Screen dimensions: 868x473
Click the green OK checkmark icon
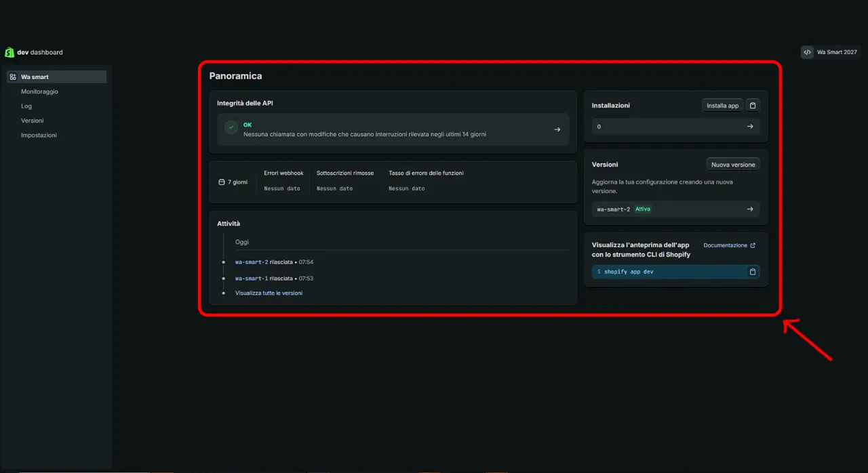231,127
